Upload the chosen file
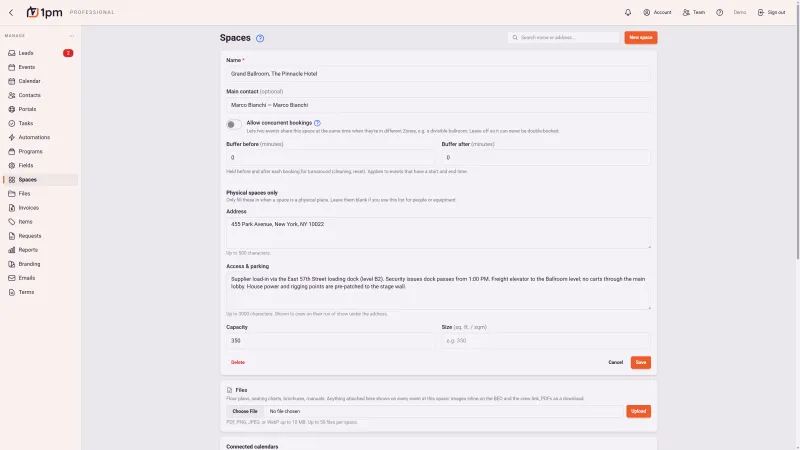The height and width of the screenshot is (450, 800). point(638,411)
